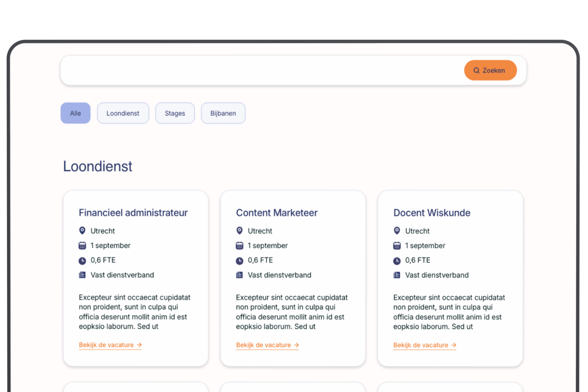Click the location pin icon on Financieel administrateur card

tap(82, 230)
